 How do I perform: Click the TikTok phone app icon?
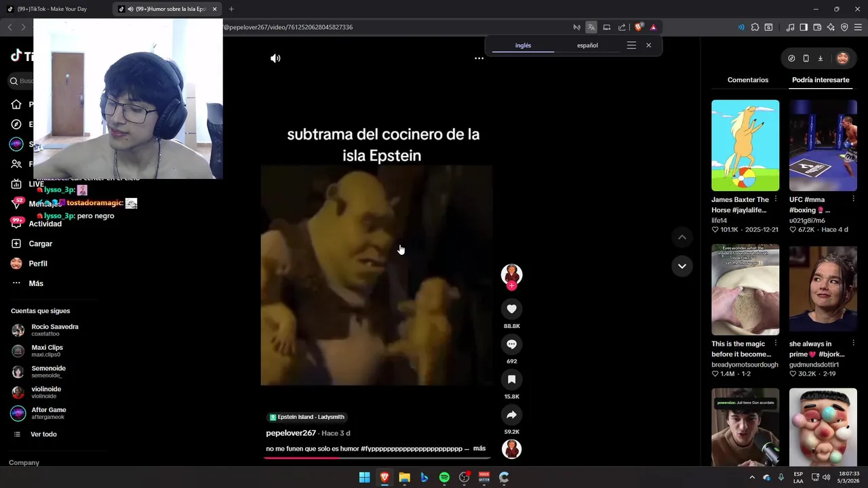806,58
